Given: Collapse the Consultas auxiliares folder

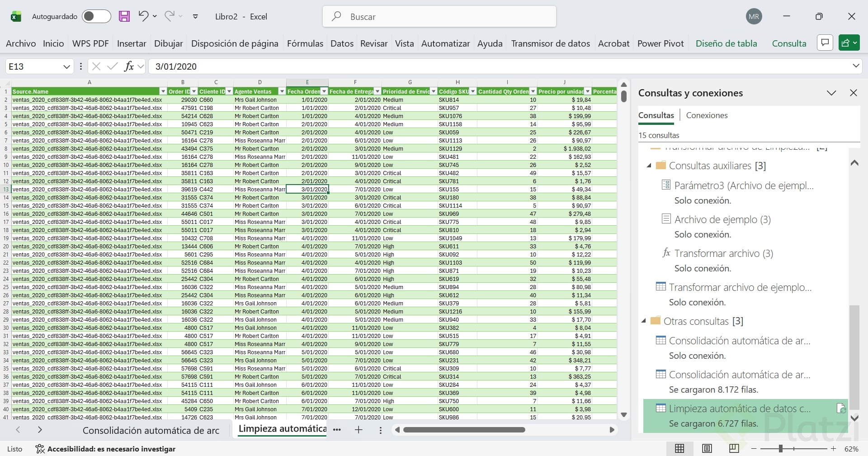Looking at the screenshot, I should click(x=649, y=166).
